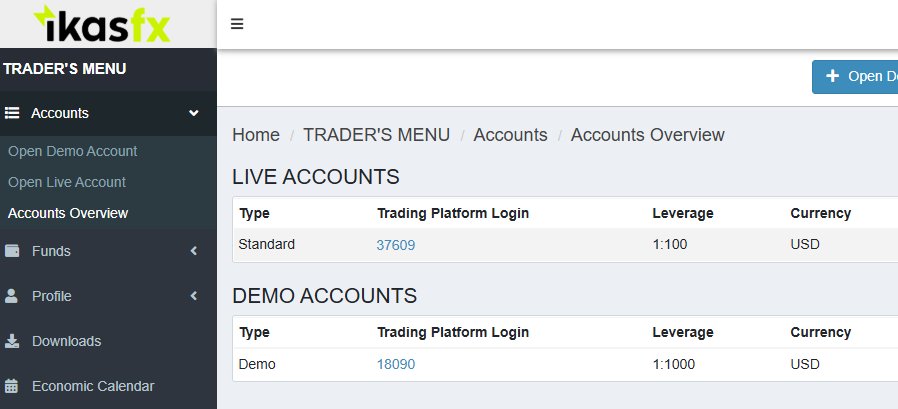Click the Economic Calendar icon
The height and width of the screenshot is (409, 898).
(12, 386)
